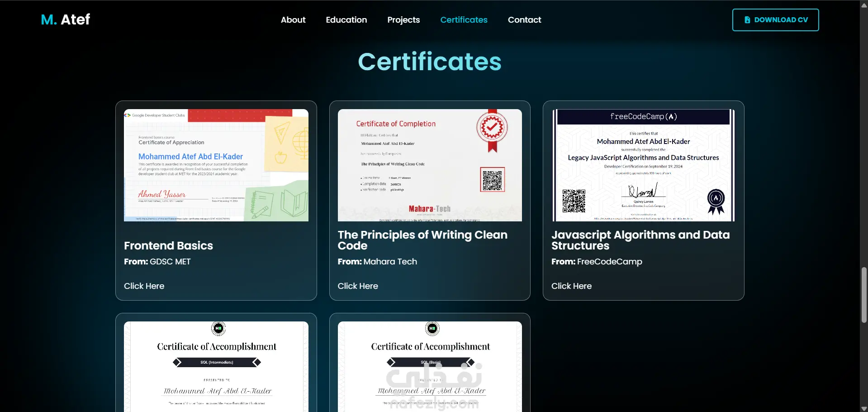
Task: Jump to the Contact section
Action: 524,20
